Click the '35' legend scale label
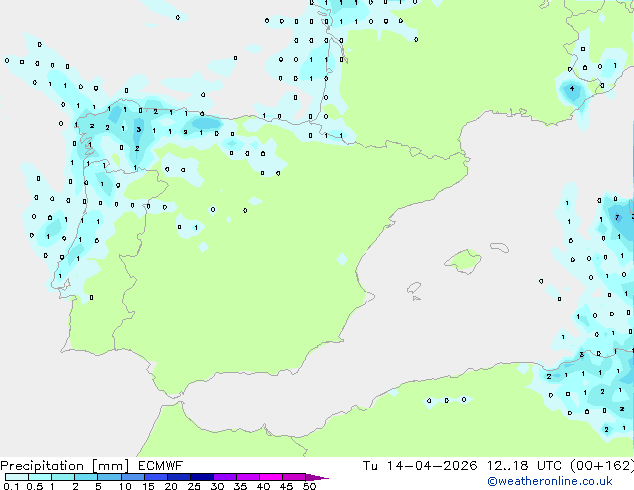This screenshot has height=490, width=634. pyautogui.click(x=240, y=486)
